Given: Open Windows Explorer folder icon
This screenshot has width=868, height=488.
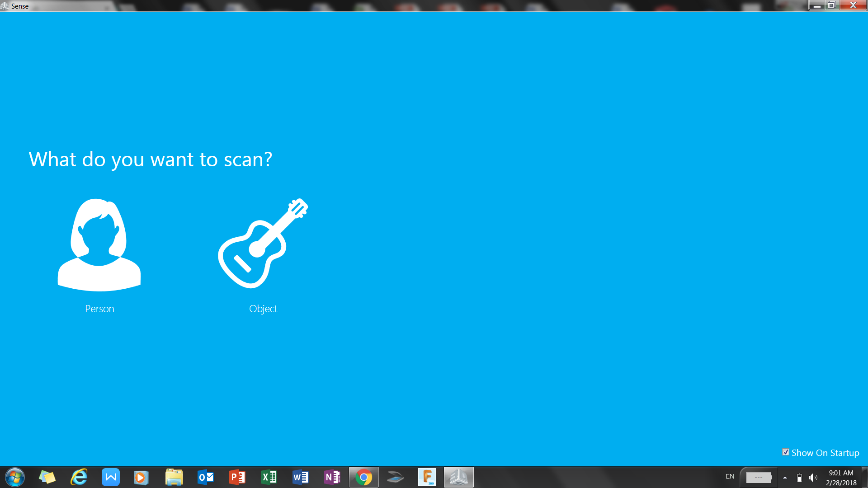Looking at the screenshot, I should (174, 477).
